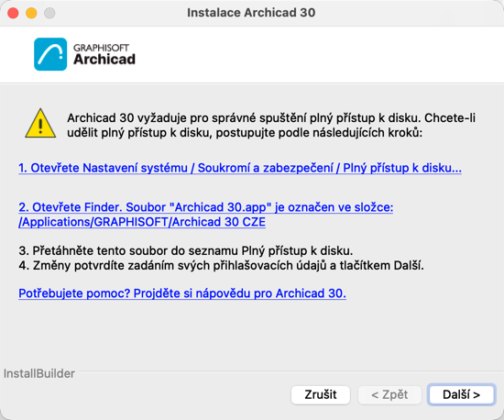Click the disabled < Zpět button
The height and width of the screenshot is (420, 504).
coord(389,394)
